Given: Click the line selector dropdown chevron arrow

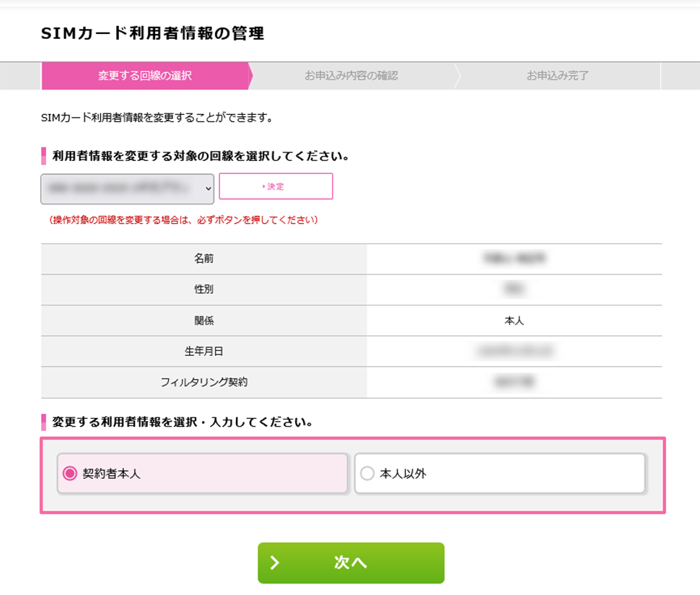Looking at the screenshot, I should (x=209, y=188).
